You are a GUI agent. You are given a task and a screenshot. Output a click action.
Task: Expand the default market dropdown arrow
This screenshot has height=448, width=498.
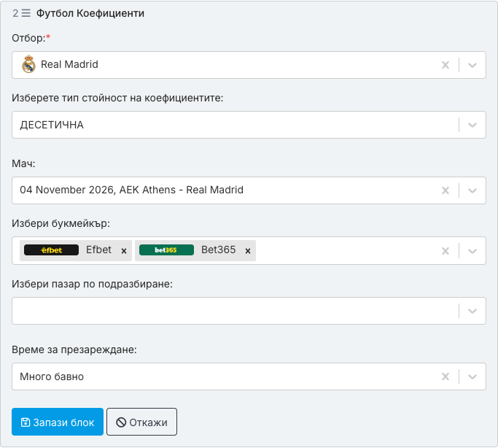472,311
